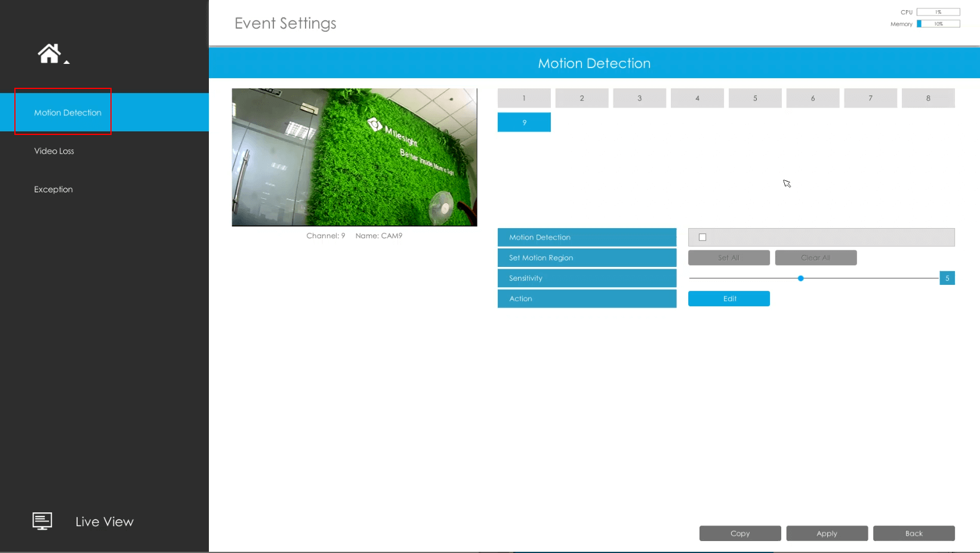The height and width of the screenshot is (553, 980).
Task: Switch to channel 5
Action: pos(754,97)
